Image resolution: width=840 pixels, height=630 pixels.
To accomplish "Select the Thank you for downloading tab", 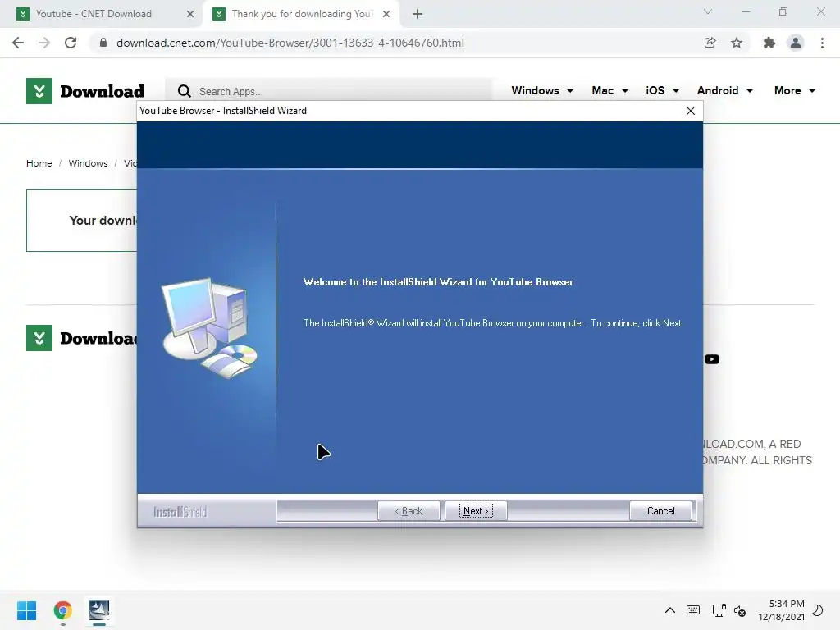I will 302,14.
